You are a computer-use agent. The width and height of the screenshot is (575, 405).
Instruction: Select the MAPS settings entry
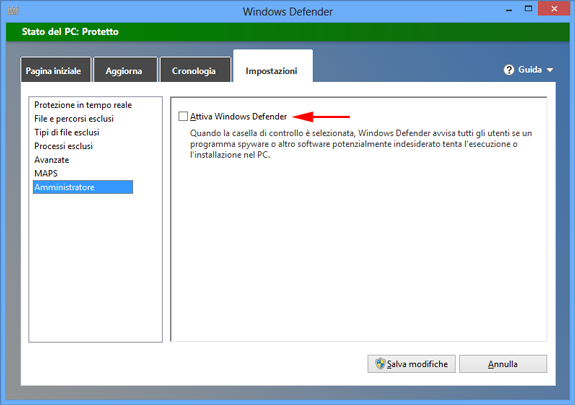(x=46, y=173)
